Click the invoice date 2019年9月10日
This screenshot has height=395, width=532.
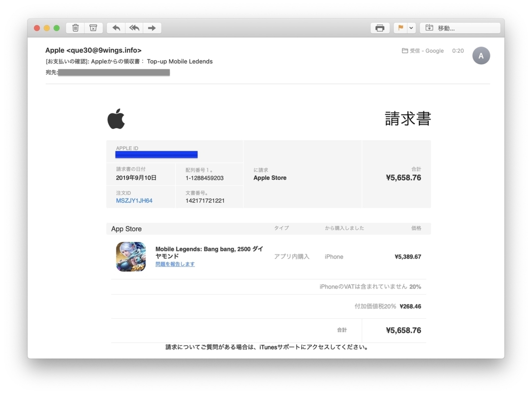coord(136,178)
